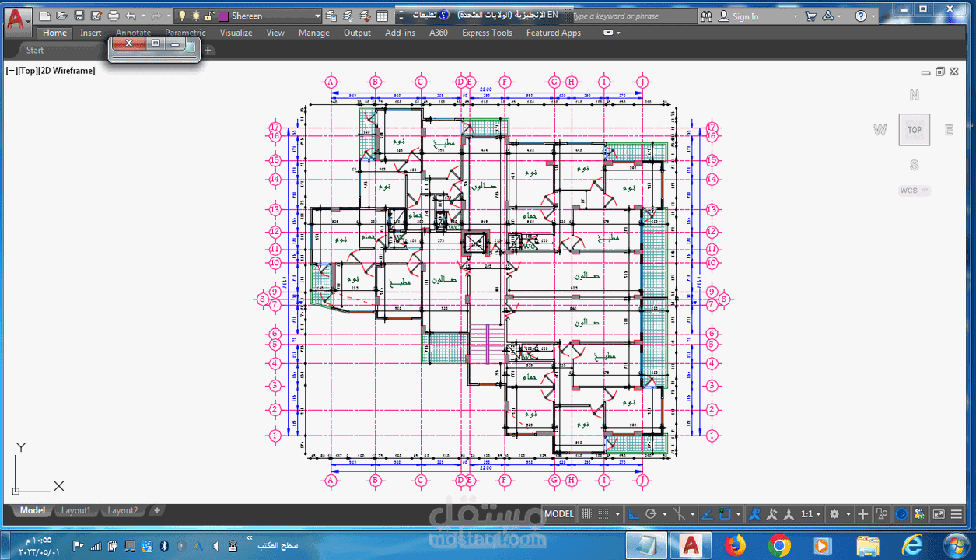
Task: Click the Help question mark icon
Action: pos(861,16)
